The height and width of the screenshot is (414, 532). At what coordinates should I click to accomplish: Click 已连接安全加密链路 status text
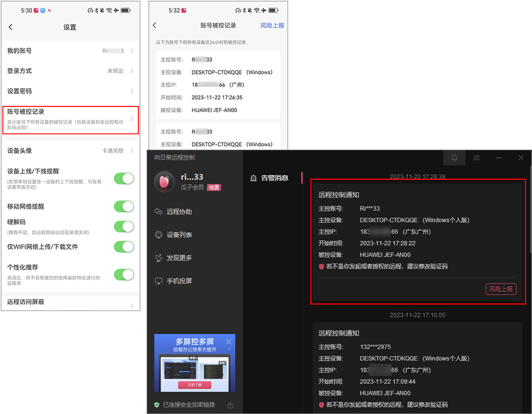point(189,405)
